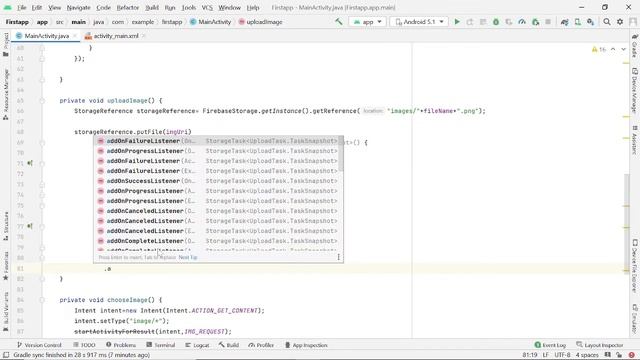This screenshot has height=360, width=640.
Task: Switch to activity_main.xml tab
Action: coord(116,36)
